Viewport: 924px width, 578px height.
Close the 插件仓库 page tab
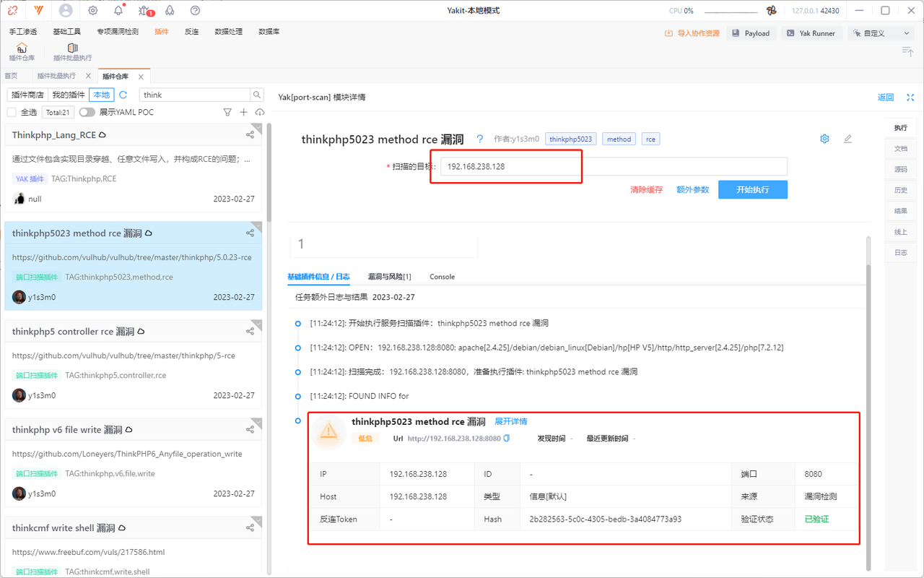pyautogui.click(x=141, y=77)
